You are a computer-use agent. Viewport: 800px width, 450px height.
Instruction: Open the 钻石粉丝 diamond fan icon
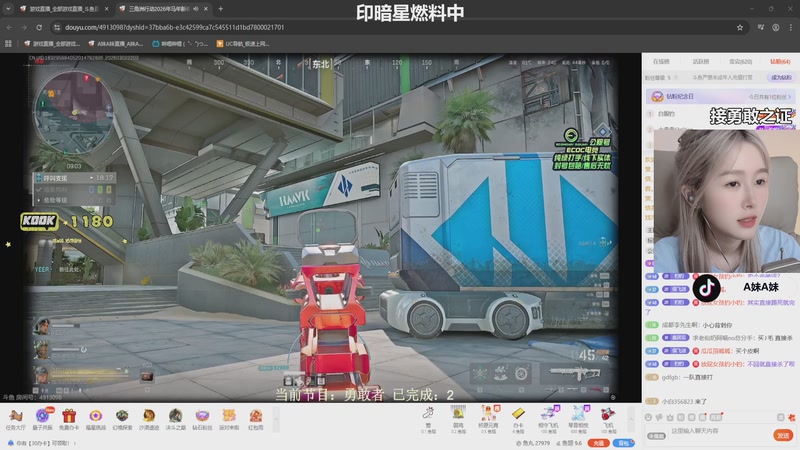click(x=202, y=419)
